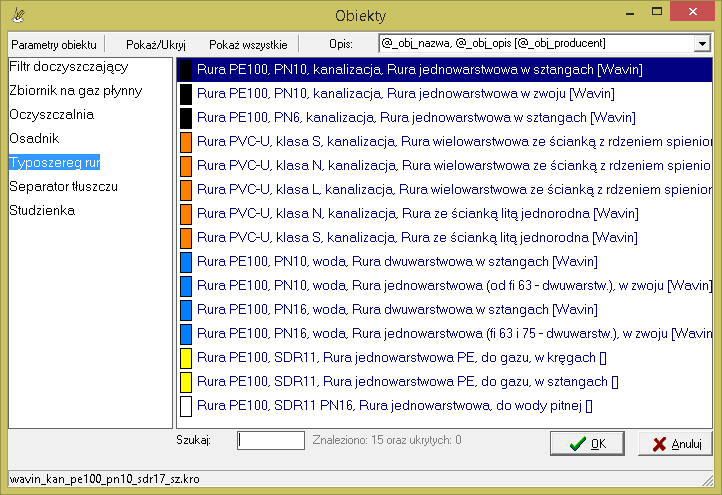The height and width of the screenshot is (495, 722).
Task: Select SDR11 PN16 do wody pitnej text
Action: click(395, 405)
